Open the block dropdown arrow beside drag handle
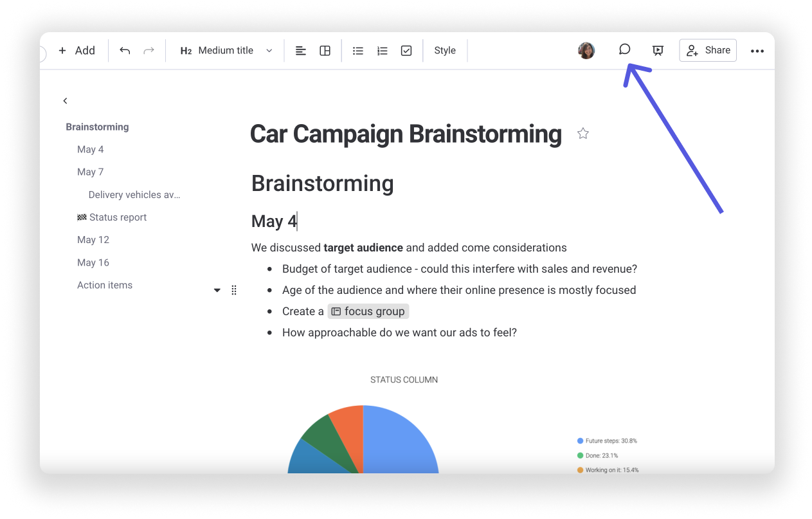The height and width of the screenshot is (519, 812). coord(217,290)
